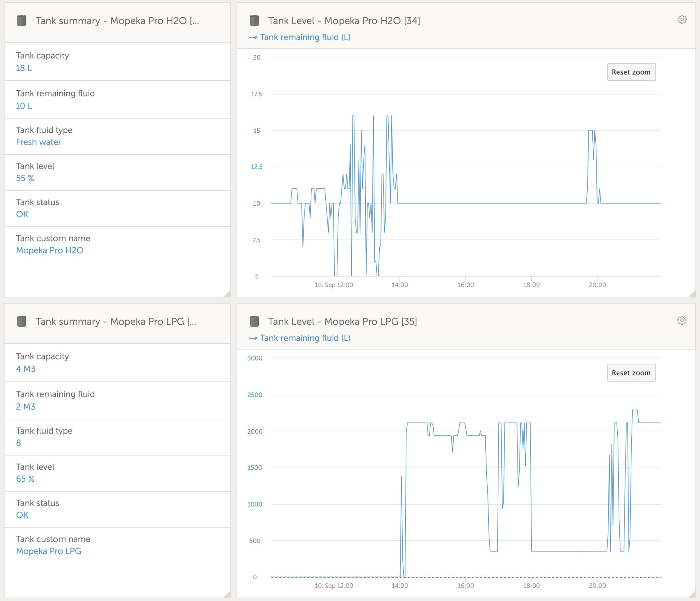Click the tank icon on Mopeka Pro LPG summary

(22, 322)
